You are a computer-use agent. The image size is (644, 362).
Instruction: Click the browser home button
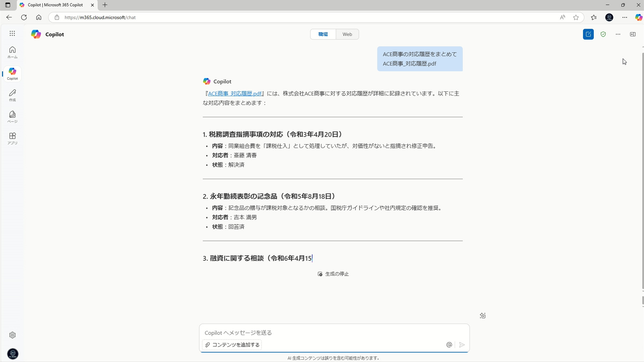(39, 17)
